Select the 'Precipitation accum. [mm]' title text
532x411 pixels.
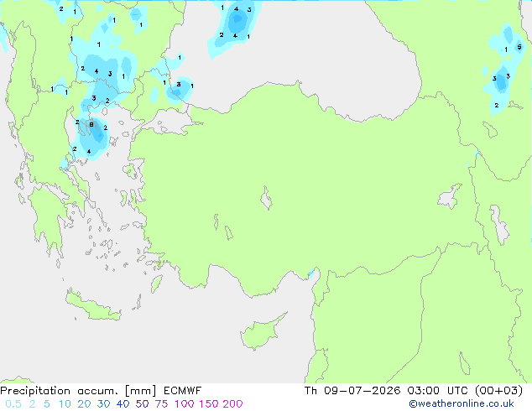coord(78,391)
